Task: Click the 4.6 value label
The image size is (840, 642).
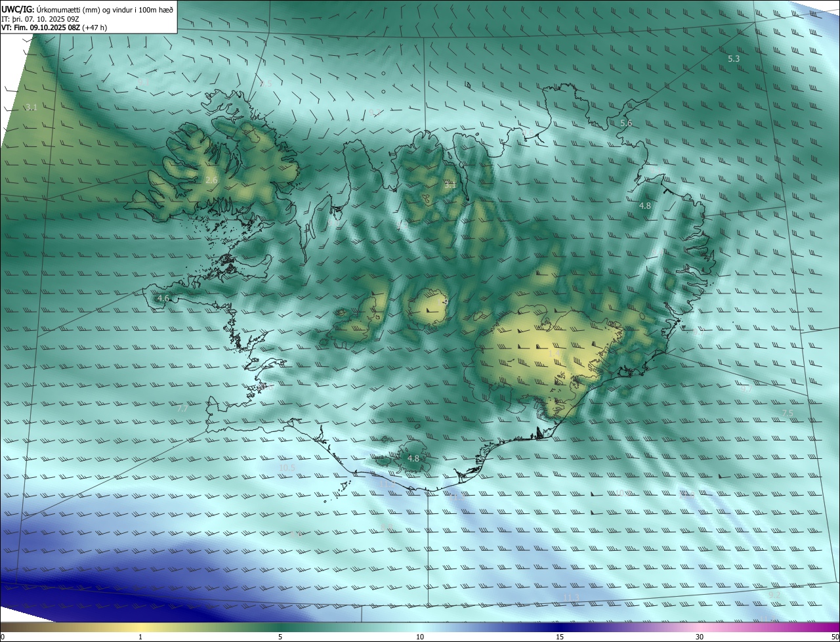Action: [163, 299]
